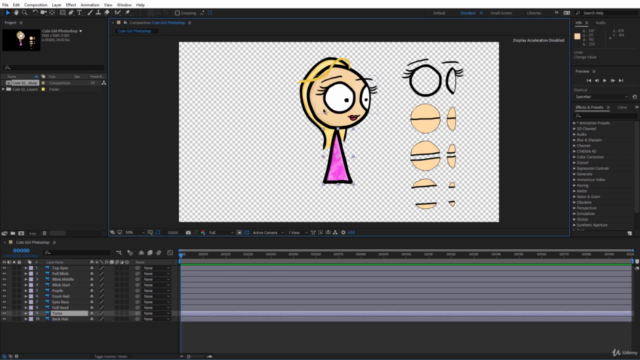Open the Spacebar shortcut dropdown
Screen dimensions: 640x360
point(601,97)
